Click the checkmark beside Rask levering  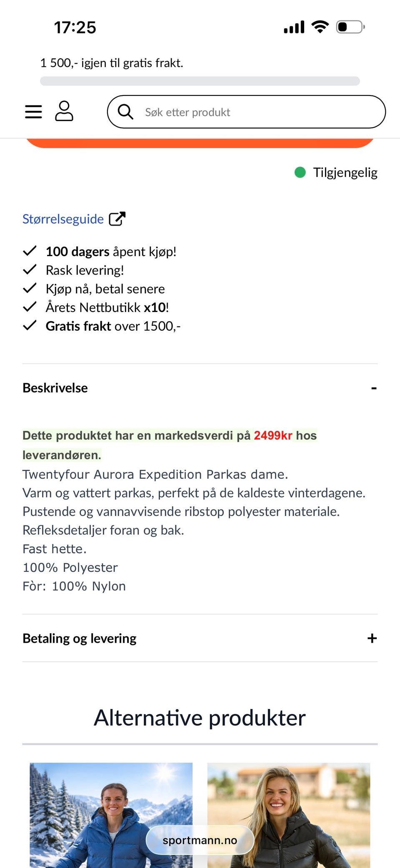point(29,269)
